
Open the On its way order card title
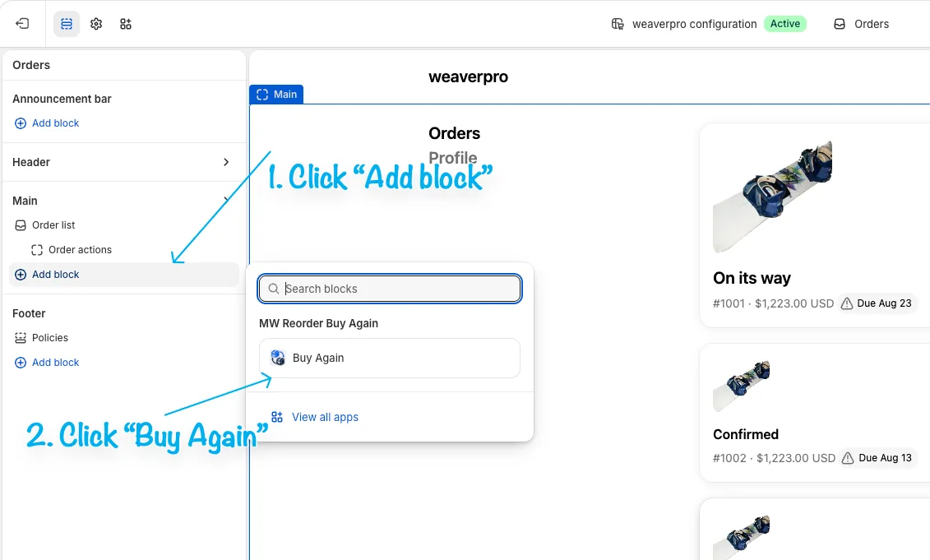(x=752, y=278)
